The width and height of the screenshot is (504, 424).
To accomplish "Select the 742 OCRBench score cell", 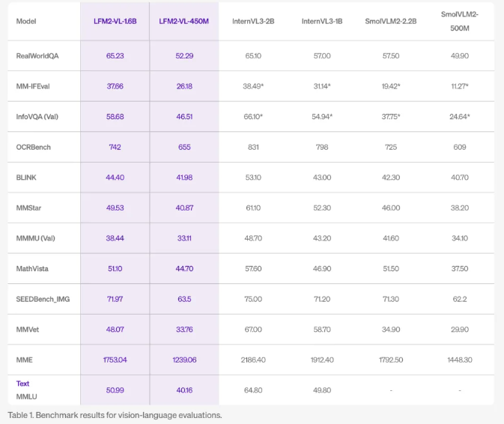I will [115, 148].
